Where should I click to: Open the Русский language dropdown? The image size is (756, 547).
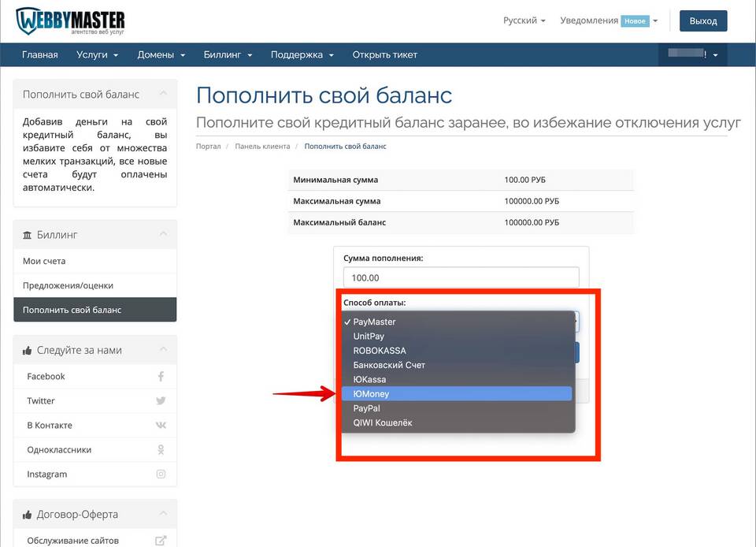coord(524,20)
